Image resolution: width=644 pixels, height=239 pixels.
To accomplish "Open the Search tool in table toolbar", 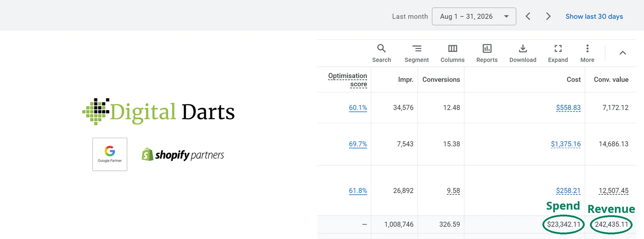I will (x=381, y=53).
